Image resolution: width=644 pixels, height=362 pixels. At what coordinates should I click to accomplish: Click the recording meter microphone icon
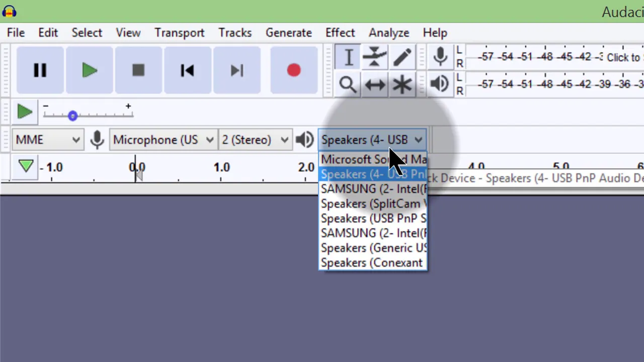coord(440,57)
